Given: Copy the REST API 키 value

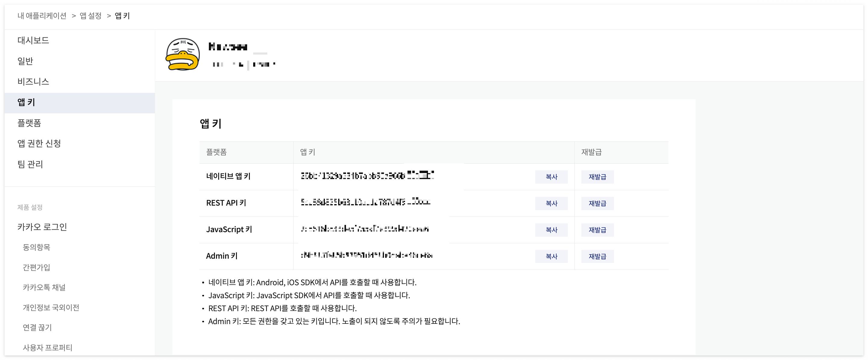Looking at the screenshot, I should (551, 204).
